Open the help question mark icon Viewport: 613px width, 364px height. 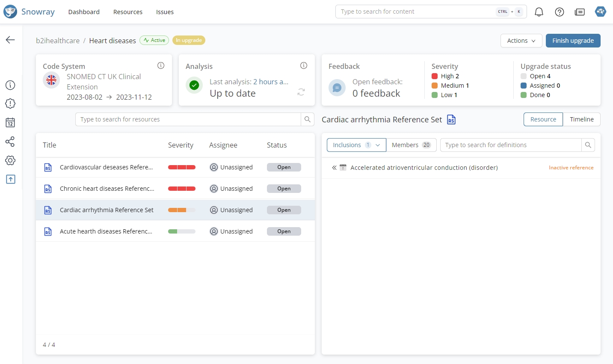pyautogui.click(x=560, y=12)
